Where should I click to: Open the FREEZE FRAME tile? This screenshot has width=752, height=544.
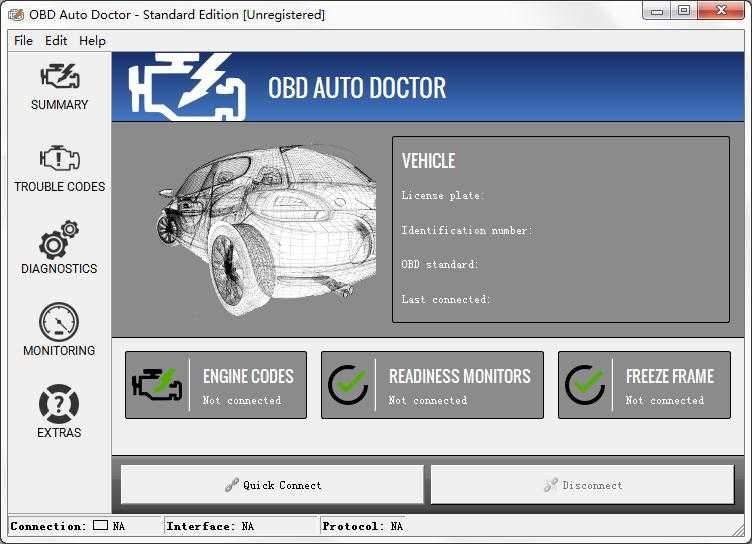[x=645, y=385]
